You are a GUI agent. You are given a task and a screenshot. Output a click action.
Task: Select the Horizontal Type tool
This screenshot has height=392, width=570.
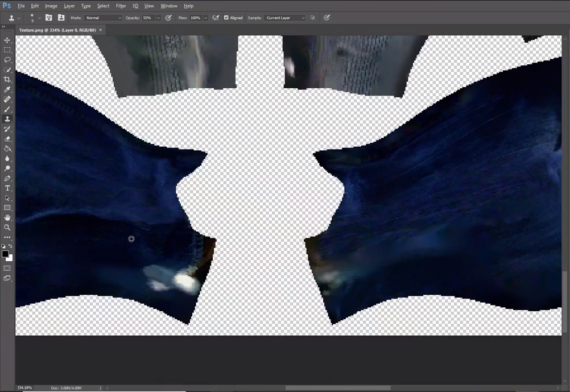pyautogui.click(x=7, y=188)
